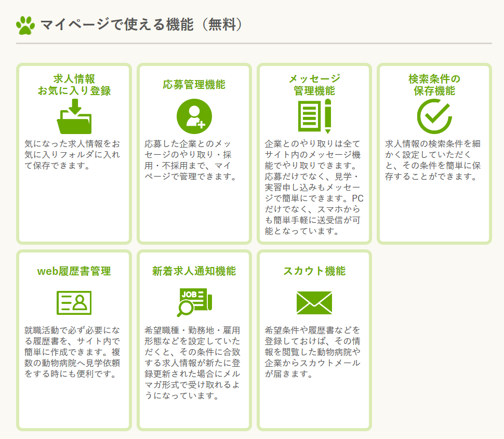Click the スカウト機能 card title
504x439 pixels.
coord(314,271)
